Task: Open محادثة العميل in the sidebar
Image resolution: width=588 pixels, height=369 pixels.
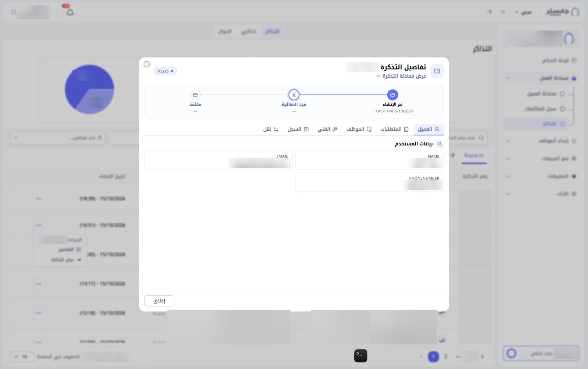Action: [545, 94]
